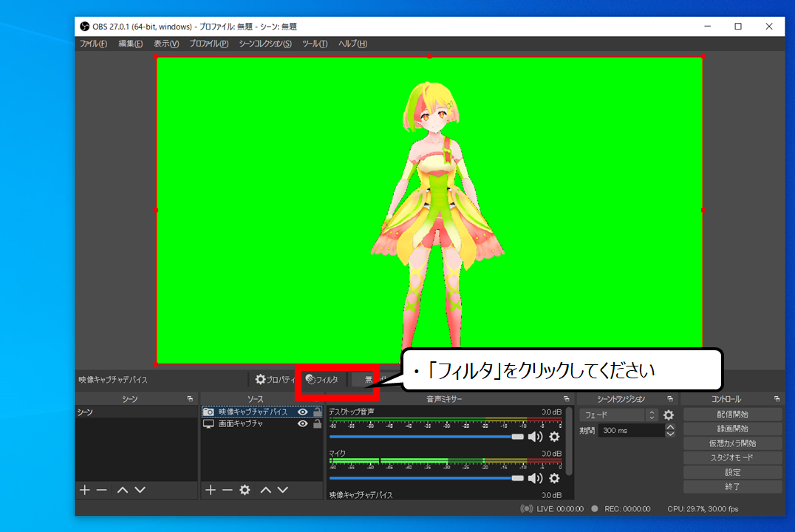795x532 pixels.
Task: Mute デスクトップ音声 with its speaker icon
Action: point(536,437)
